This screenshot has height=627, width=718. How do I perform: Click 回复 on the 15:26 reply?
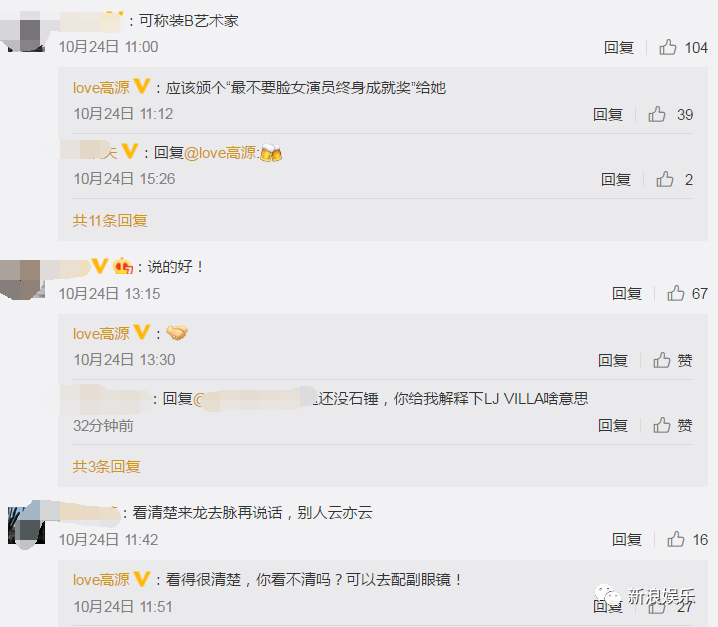pos(615,179)
